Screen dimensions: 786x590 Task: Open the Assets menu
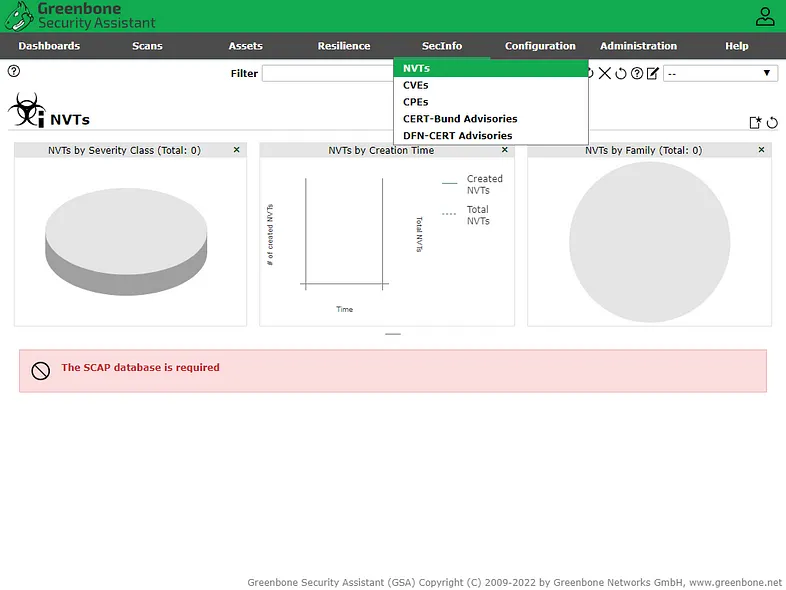(x=246, y=46)
